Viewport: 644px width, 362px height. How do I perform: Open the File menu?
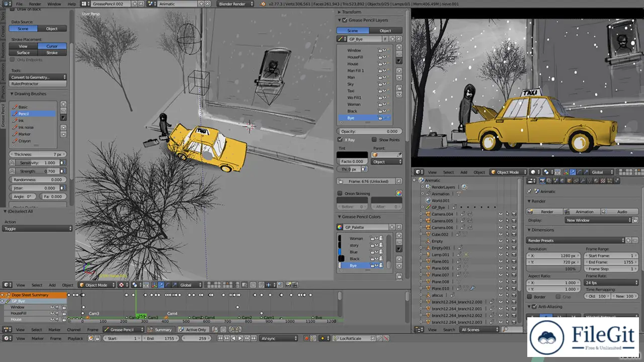19,4
